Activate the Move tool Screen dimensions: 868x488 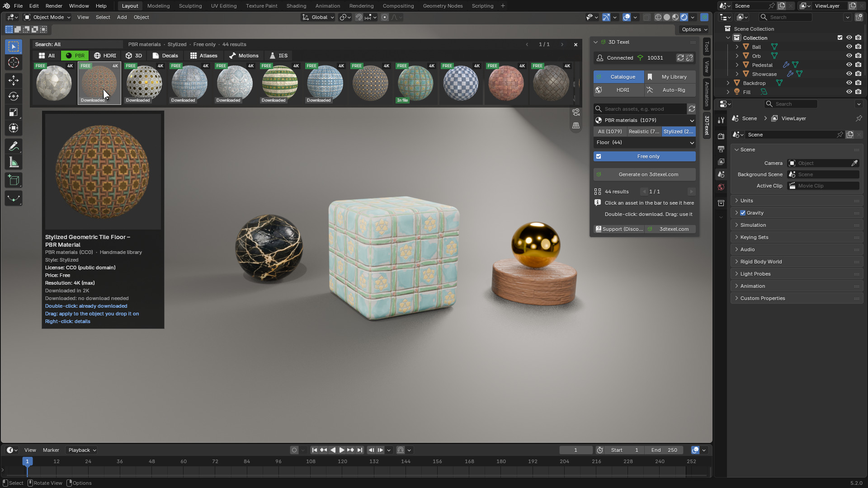point(14,80)
